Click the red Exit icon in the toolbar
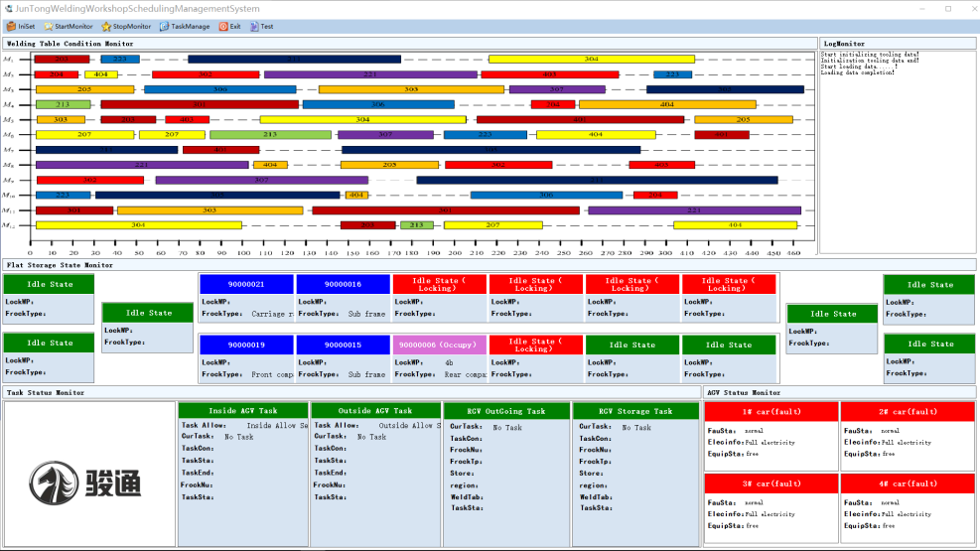The height and width of the screenshot is (551, 980). click(223, 27)
